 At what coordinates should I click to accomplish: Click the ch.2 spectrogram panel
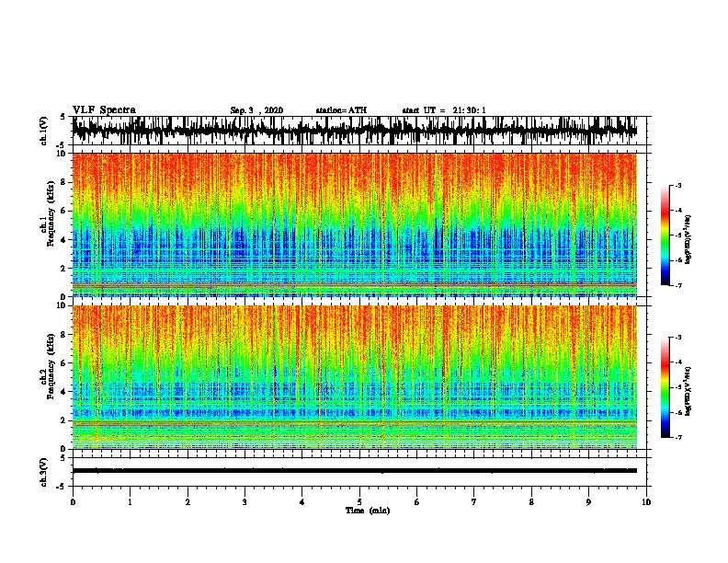pos(355,377)
